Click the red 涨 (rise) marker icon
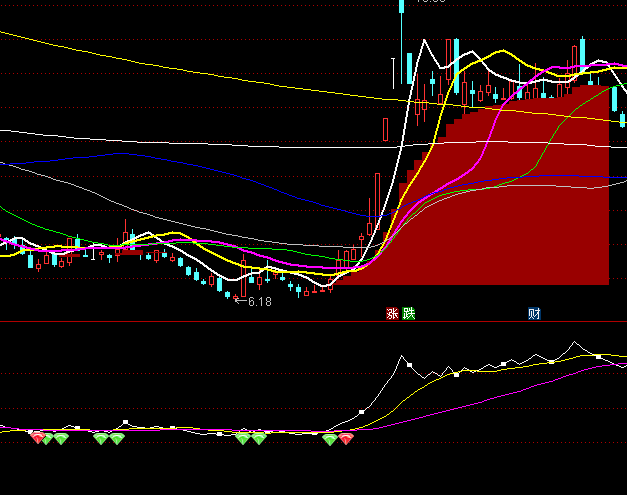627x495 pixels. tap(392, 314)
